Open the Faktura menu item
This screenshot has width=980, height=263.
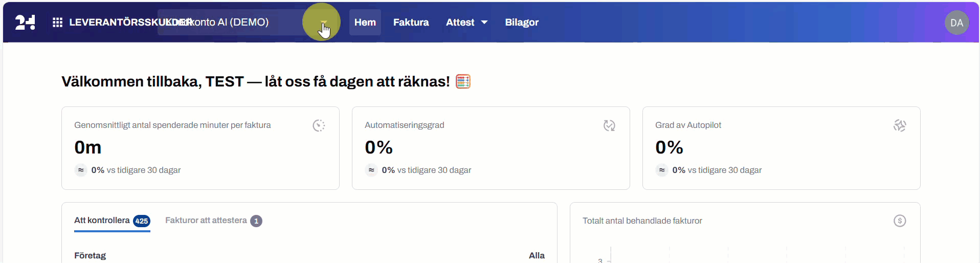pyautogui.click(x=411, y=23)
